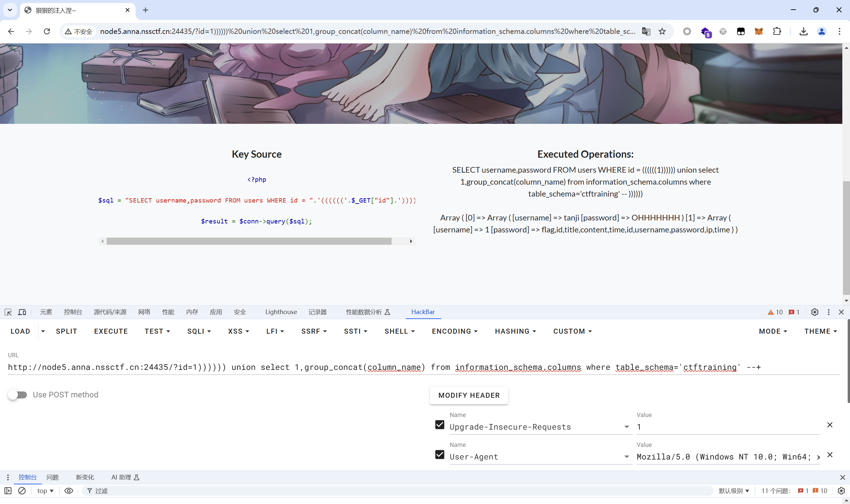
Task: Open the Lighthouse tab
Action: (281, 312)
